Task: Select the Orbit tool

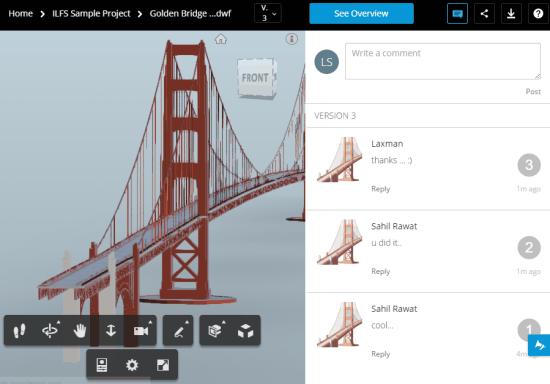Action: [50, 330]
